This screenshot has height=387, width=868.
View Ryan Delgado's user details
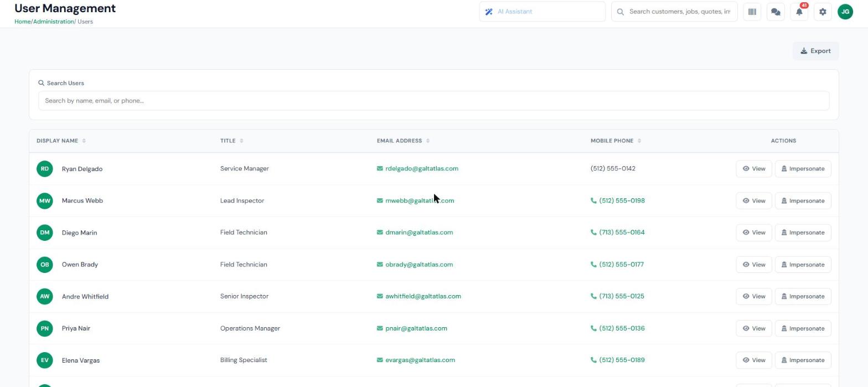[753, 169]
